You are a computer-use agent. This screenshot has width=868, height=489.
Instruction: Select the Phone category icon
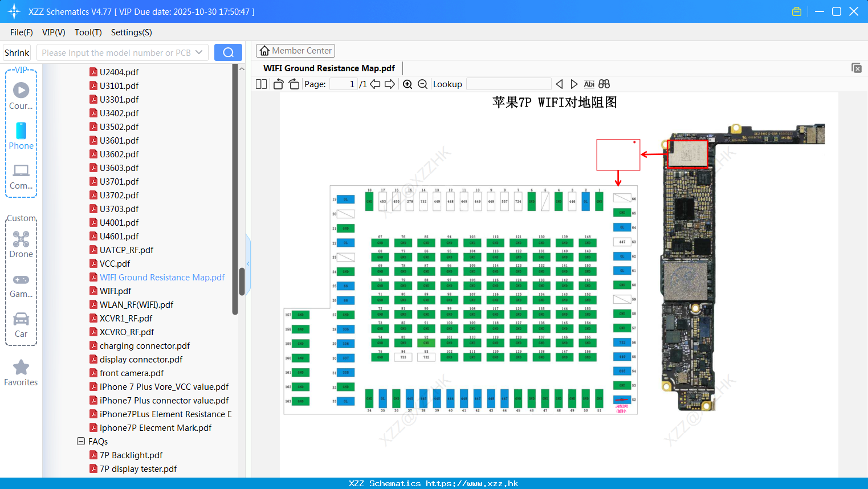tap(21, 136)
